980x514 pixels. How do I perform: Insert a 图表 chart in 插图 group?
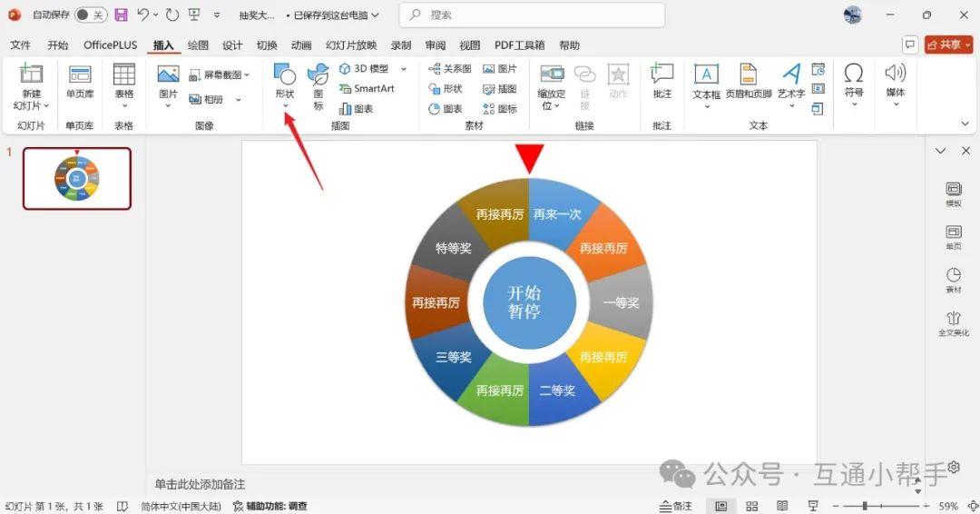pyautogui.click(x=357, y=108)
